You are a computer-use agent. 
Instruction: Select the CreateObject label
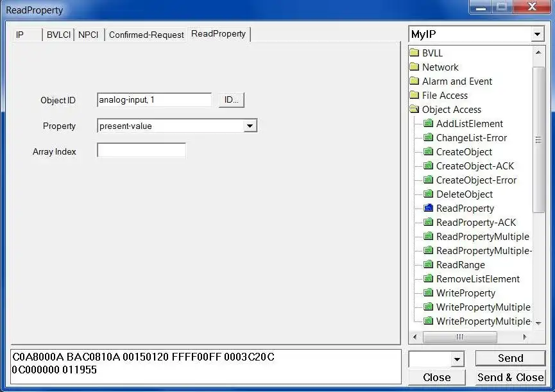[464, 152]
